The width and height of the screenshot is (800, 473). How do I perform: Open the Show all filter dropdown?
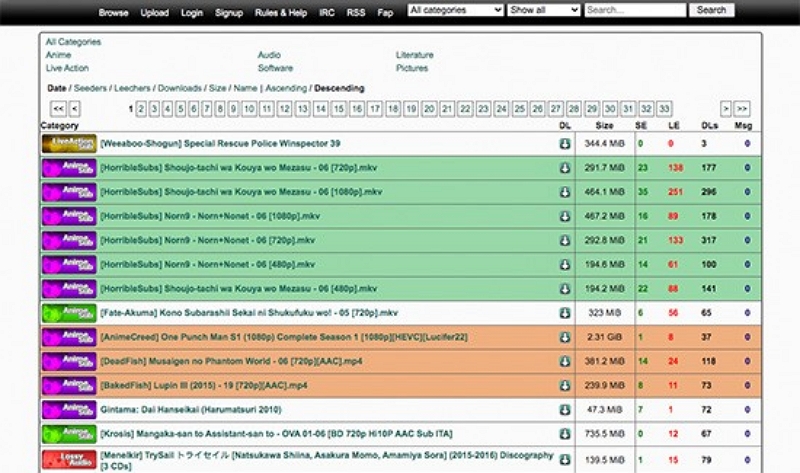click(544, 10)
